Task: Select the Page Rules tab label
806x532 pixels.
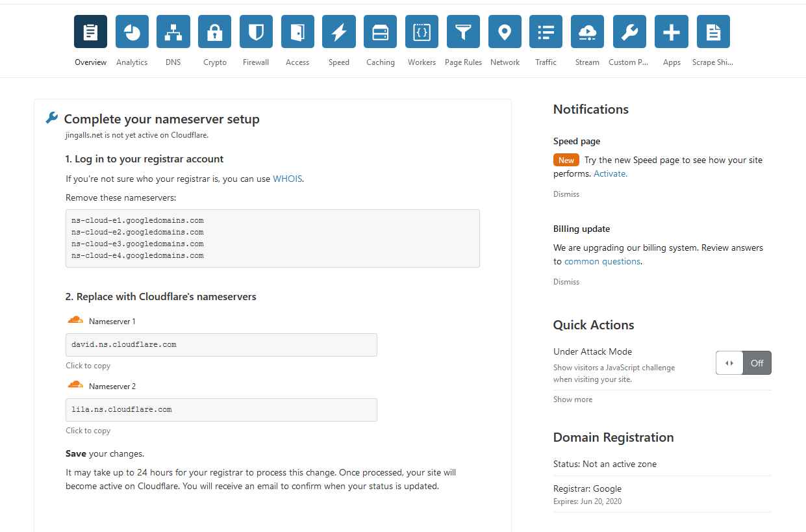Action: point(463,62)
